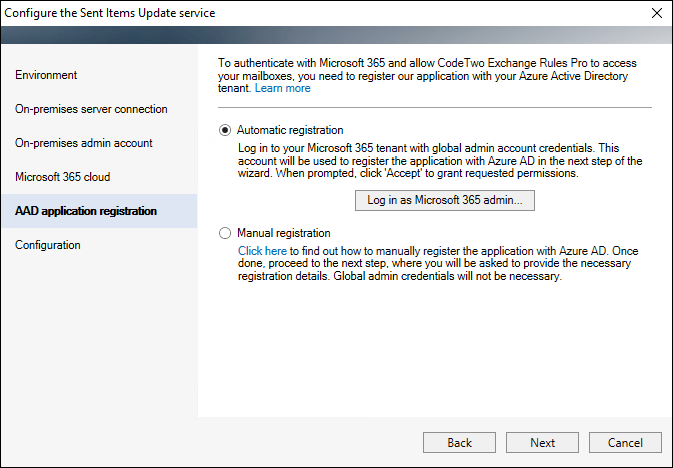The width and height of the screenshot is (673, 468).
Task: Choose the Manual registration option
Action: [x=225, y=233]
